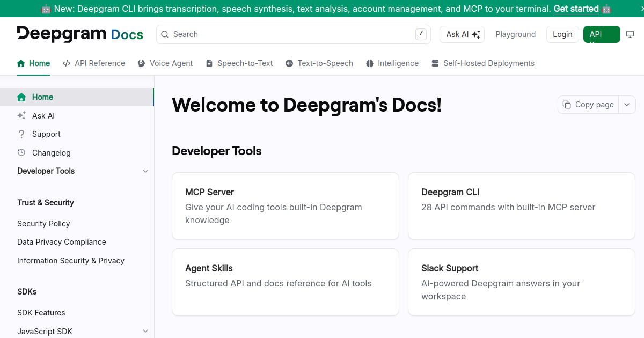The width and height of the screenshot is (644, 338).
Task: Open the Intelligence tab
Action: pos(392,63)
